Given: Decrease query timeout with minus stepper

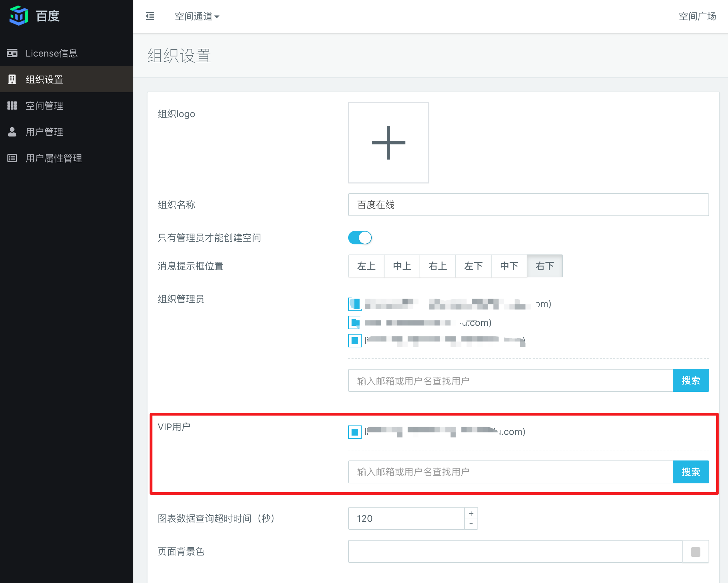Looking at the screenshot, I should click(x=471, y=524).
